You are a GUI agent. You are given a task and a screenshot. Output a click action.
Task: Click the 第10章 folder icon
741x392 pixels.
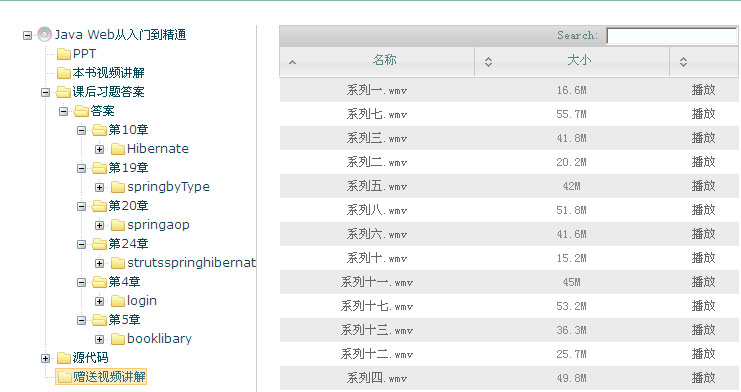click(x=99, y=130)
